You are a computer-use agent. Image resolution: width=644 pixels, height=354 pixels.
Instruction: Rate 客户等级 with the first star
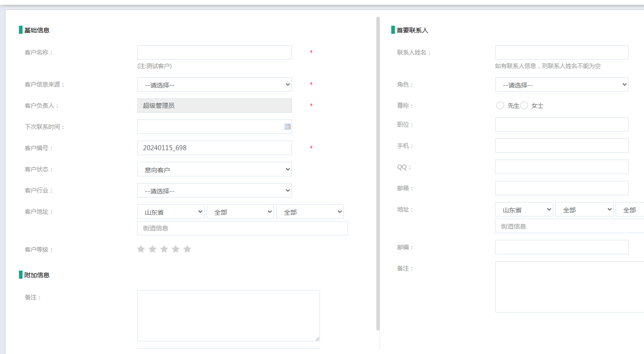click(x=141, y=249)
